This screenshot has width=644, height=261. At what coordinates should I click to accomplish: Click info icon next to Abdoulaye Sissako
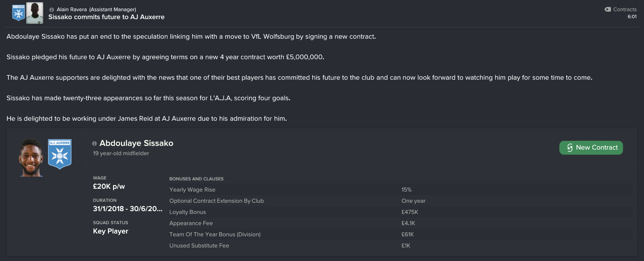click(94, 144)
